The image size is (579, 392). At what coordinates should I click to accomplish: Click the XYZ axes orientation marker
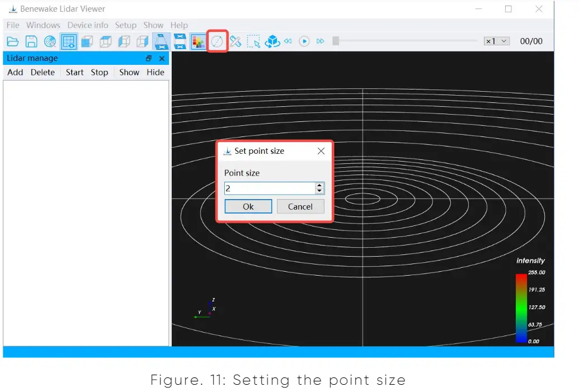click(205, 309)
